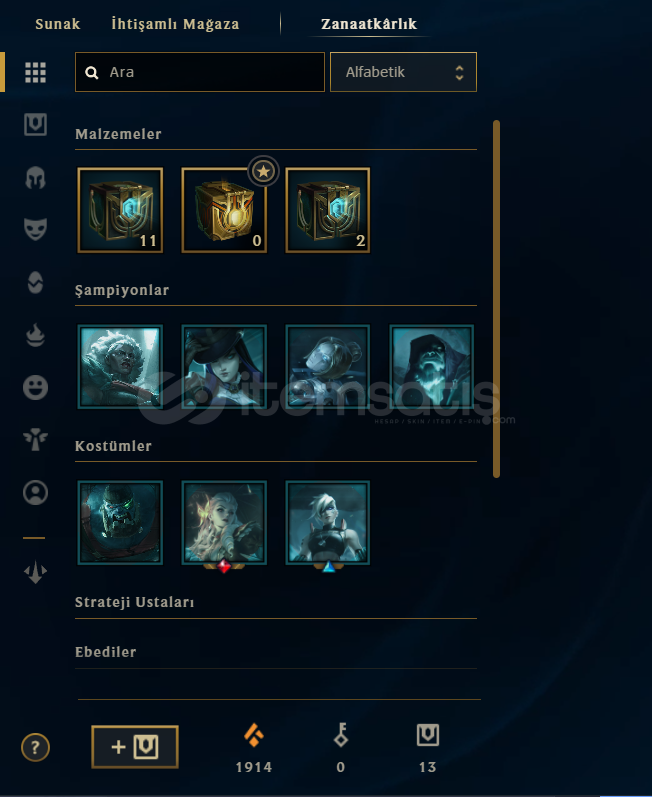Open the help question mark icon
The width and height of the screenshot is (652, 797).
tap(35, 747)
